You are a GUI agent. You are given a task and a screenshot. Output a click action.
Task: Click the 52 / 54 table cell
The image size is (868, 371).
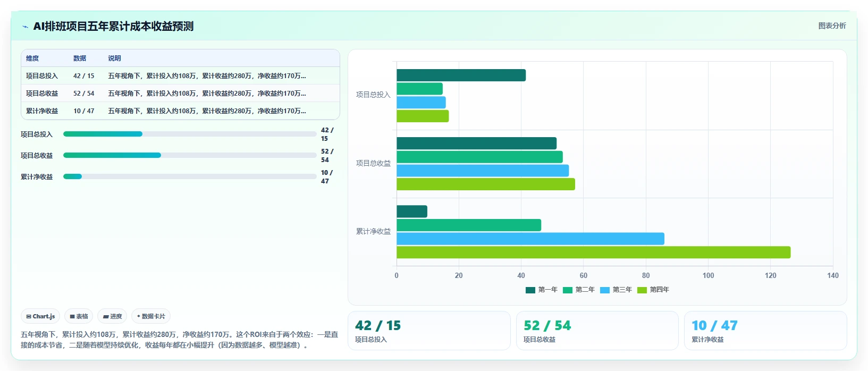[84, 94]
